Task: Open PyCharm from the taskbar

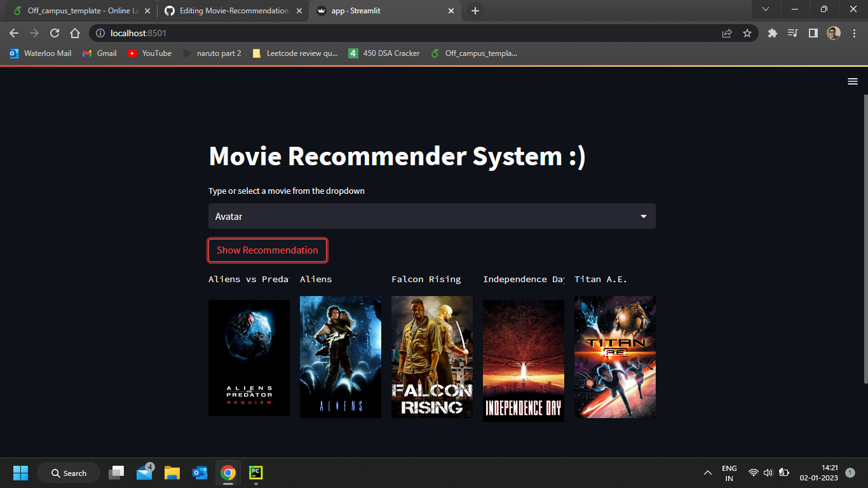Action: coord(255,473)
